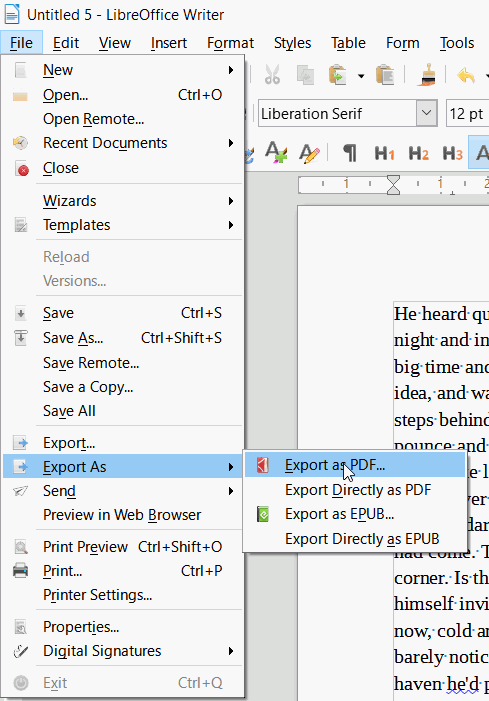Select Export as PDF... menu entry

pyautogui.click(x=355, y=465)
